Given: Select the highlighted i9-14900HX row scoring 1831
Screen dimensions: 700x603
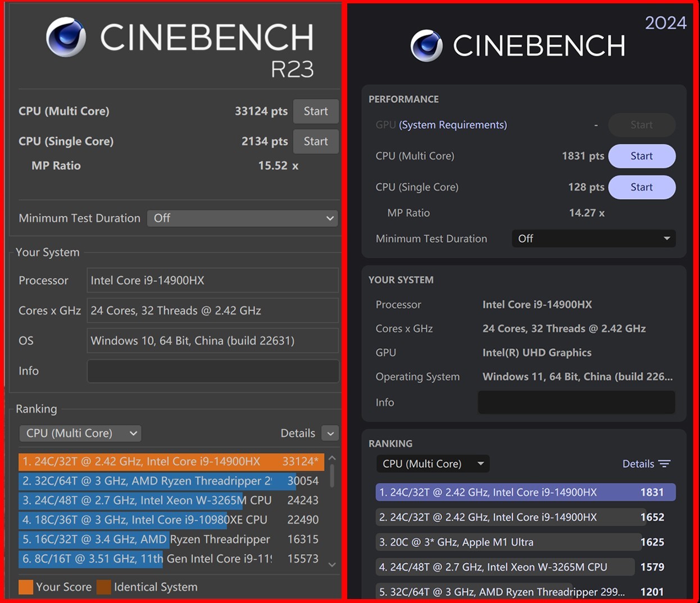Looking at the screenshot, I should 526,492.
